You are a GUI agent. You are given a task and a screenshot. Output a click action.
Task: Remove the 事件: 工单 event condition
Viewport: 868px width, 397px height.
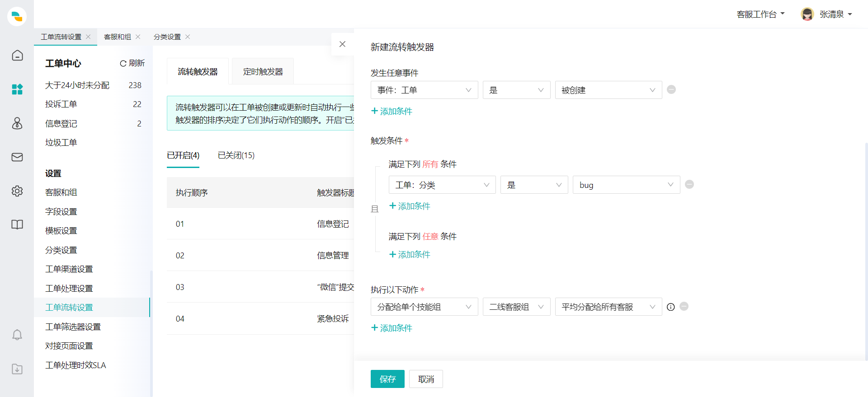[671, 89]
